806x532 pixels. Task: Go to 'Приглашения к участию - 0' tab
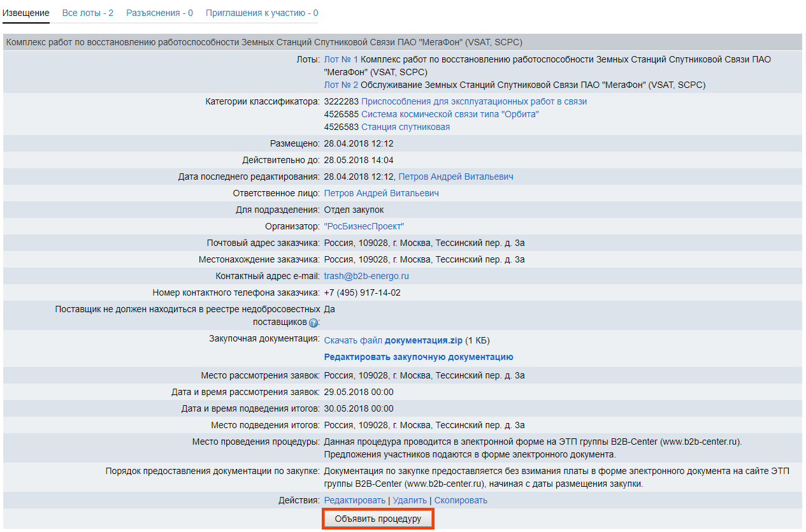point(262,13)
